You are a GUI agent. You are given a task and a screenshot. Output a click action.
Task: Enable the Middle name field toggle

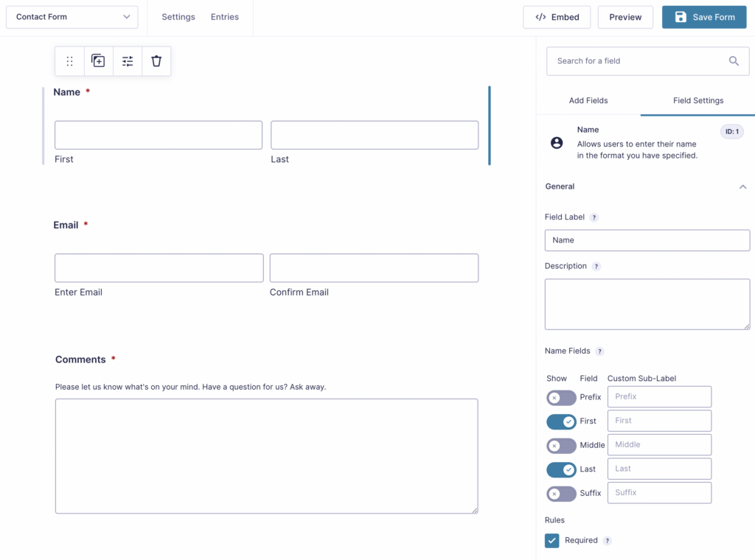(561, 445)
